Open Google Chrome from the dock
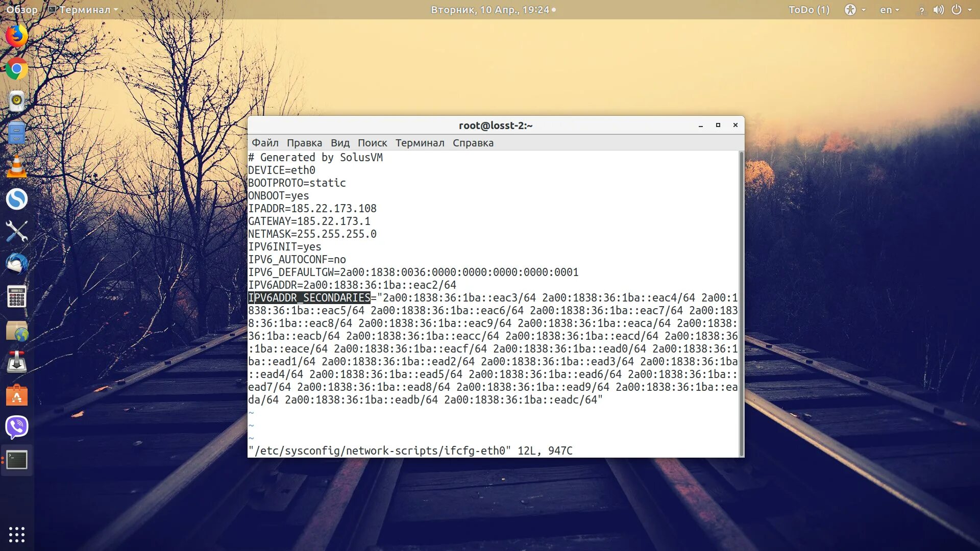This screenshot has width=980, height=551. coord(16,68)
